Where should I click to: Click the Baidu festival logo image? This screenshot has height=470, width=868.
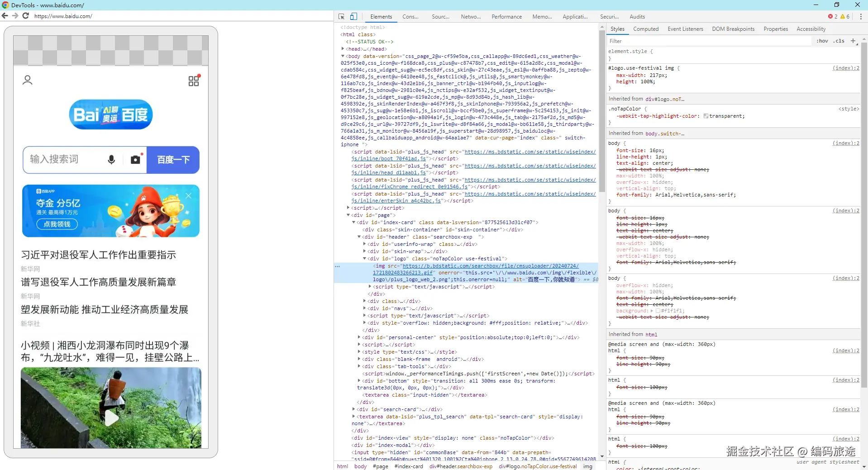(111, 115)
